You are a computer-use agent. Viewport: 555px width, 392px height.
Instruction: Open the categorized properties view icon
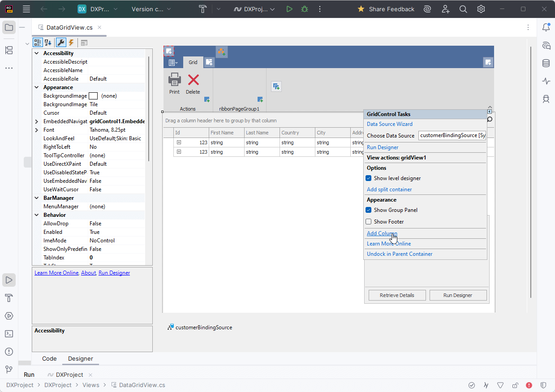38,42
